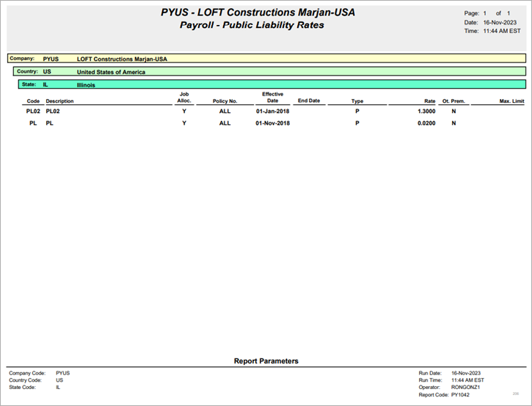This screenshot has height=406, width=532.
Task: Click the 'Rate' column header
Action: [429, 101]
